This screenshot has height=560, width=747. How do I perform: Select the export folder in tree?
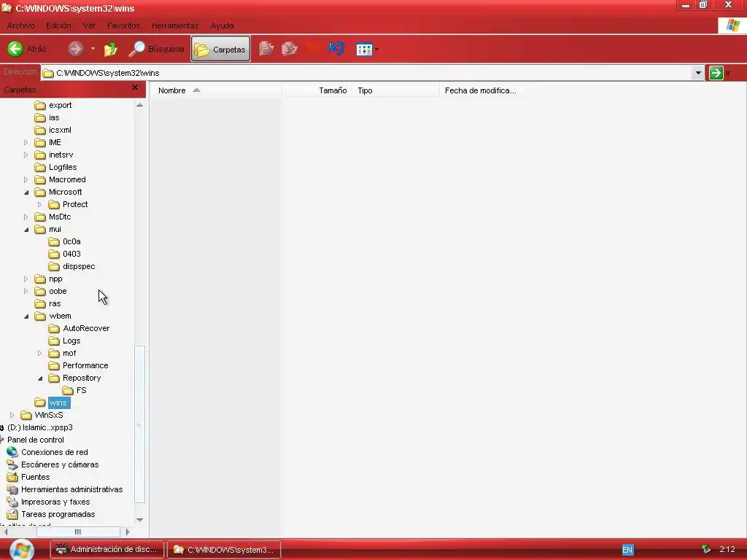[x=53, y=105]
